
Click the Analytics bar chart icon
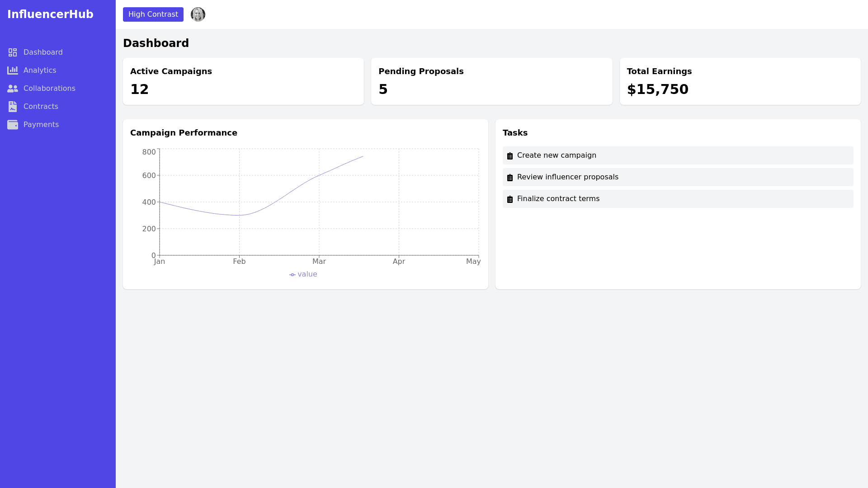13,70
